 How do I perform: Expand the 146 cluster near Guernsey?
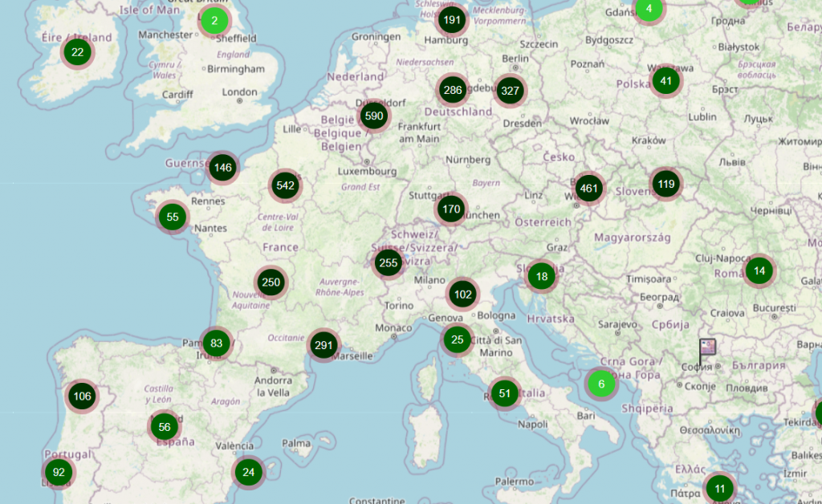[x=223, y=168]
